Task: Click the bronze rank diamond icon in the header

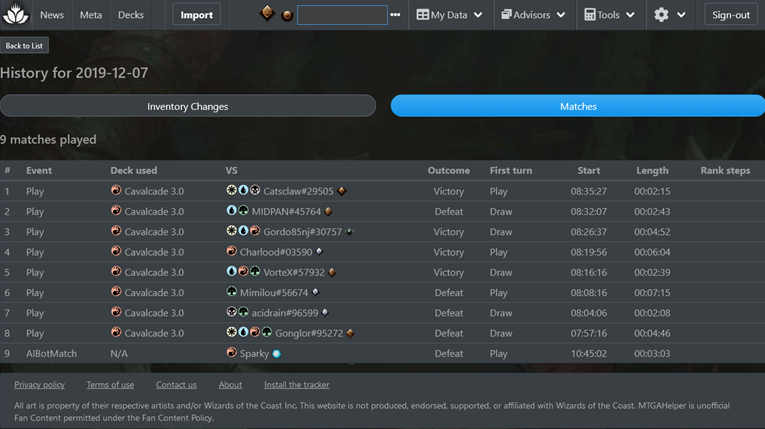Action: 267,13
